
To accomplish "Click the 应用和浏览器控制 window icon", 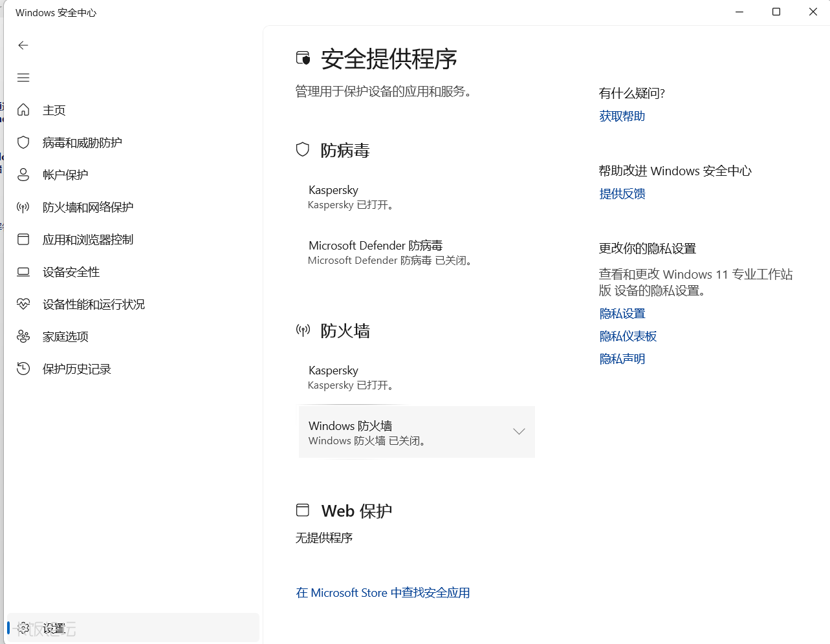I will tap(23, 239).
